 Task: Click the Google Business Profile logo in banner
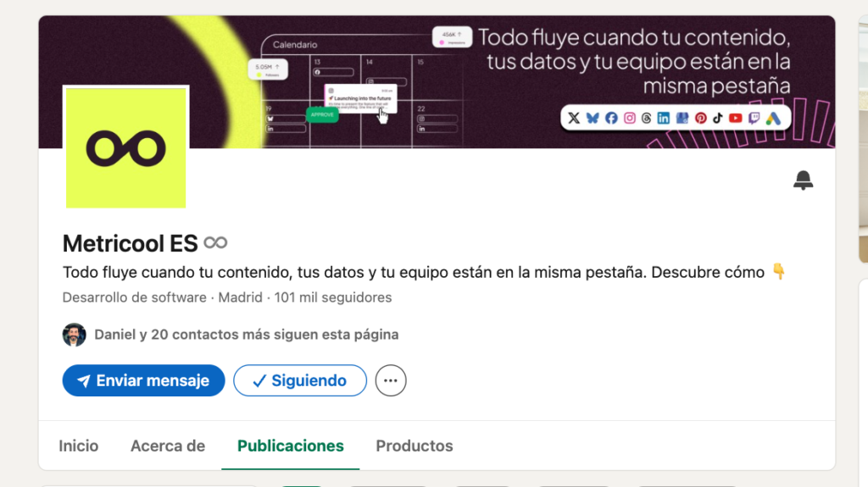682,118
